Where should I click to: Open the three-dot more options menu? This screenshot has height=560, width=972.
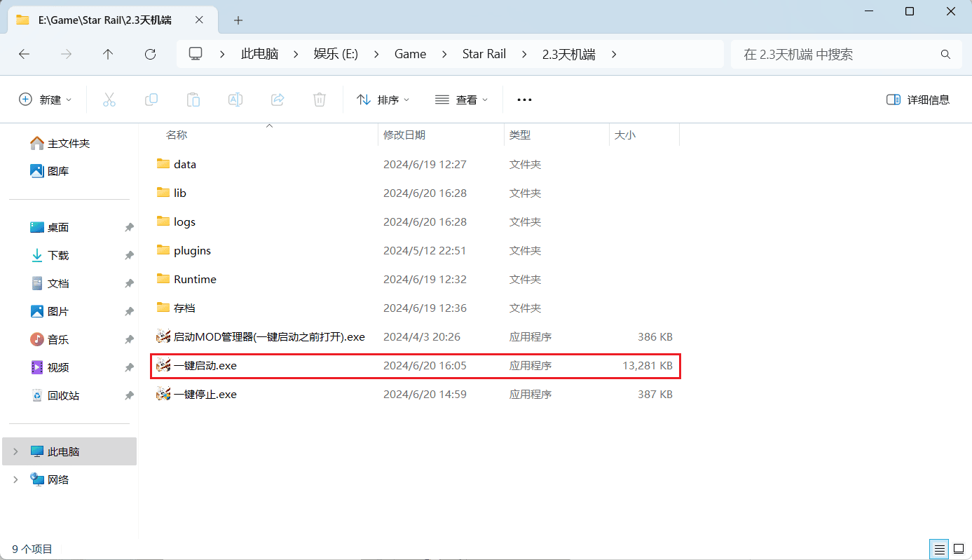tap(524, 100)
